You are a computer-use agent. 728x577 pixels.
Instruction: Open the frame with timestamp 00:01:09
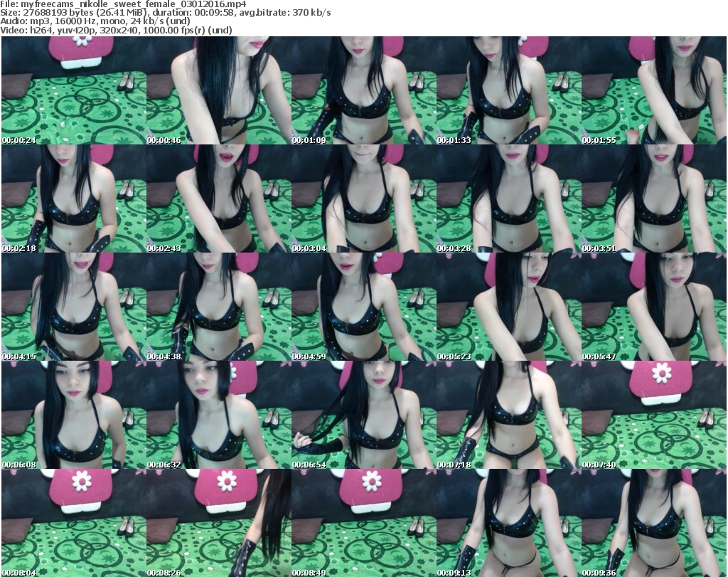(364, 90)
